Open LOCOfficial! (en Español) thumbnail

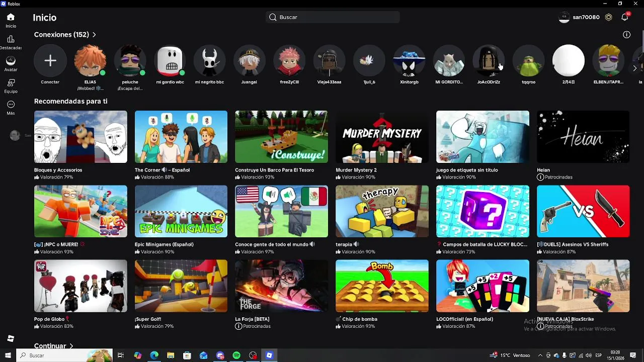[x=482, y=286]
